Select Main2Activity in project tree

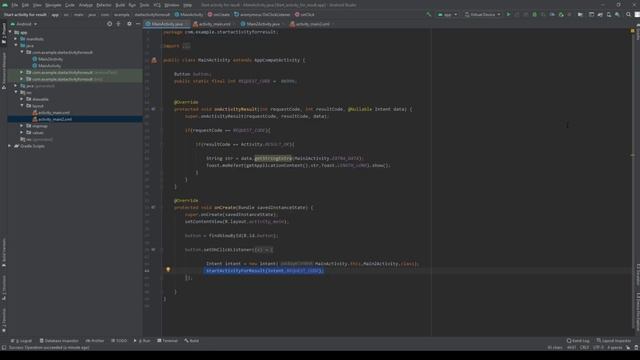[50, 59]
